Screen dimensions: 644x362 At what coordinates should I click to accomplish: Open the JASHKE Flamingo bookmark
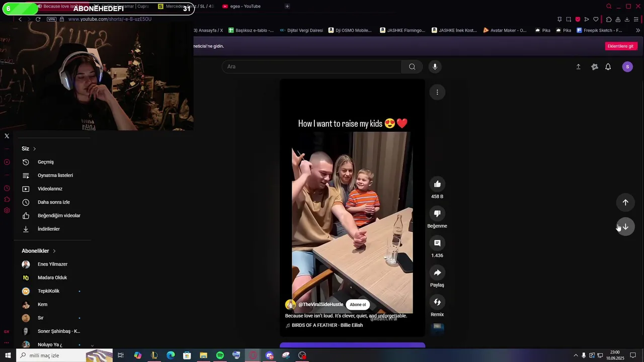403,30
